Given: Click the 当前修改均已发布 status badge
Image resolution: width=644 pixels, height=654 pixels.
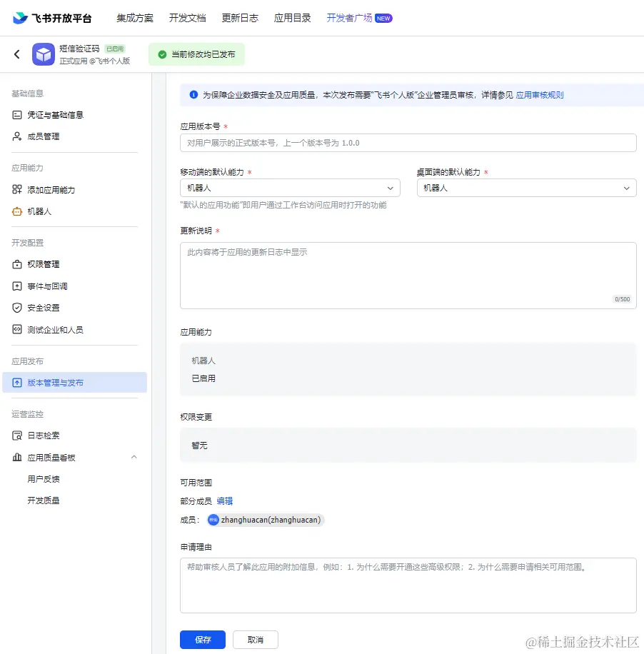Looking at the screenshot, I should (x=196, y=55).
